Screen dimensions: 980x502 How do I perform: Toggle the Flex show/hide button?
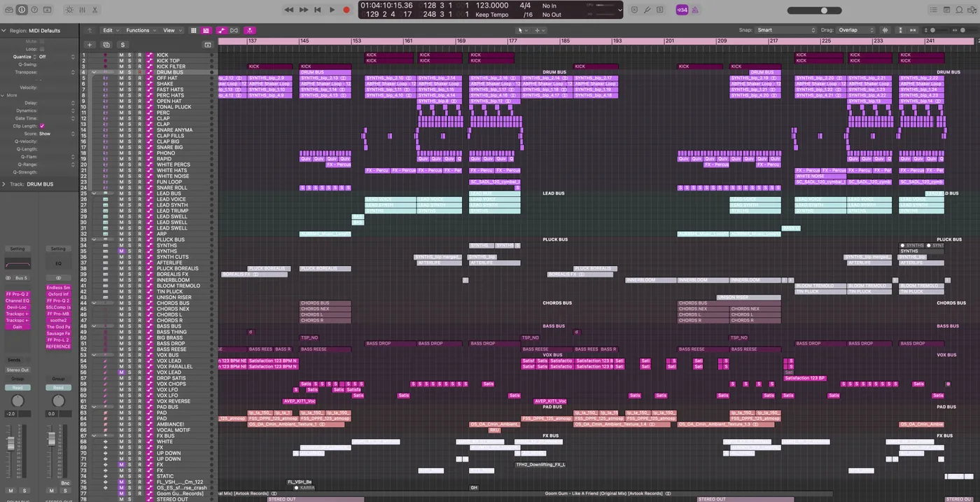click(x=234, y=30)
